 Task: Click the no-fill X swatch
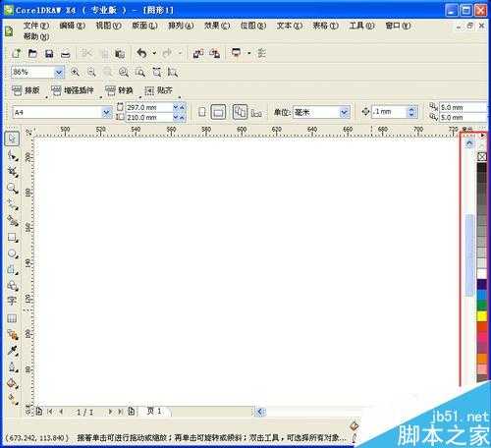point(481,157)
